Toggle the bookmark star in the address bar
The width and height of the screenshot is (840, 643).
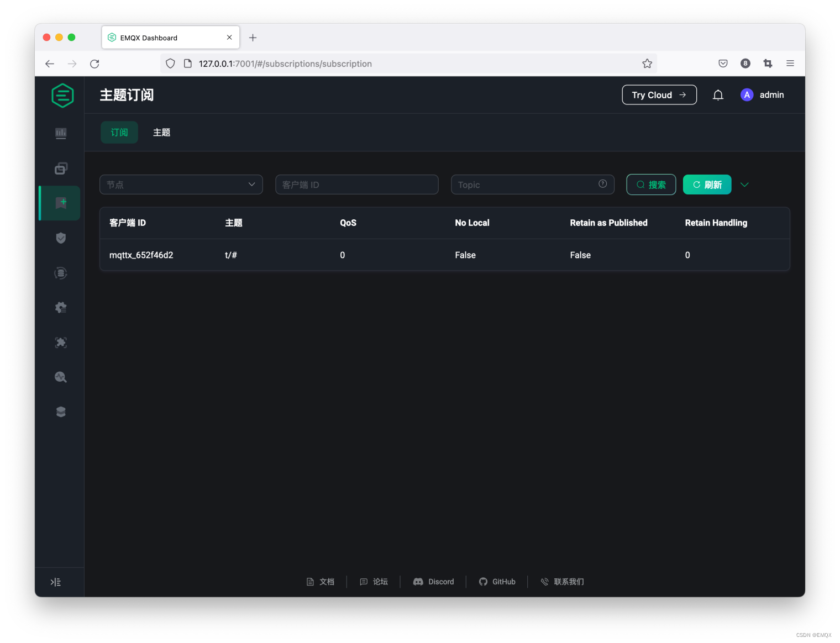point(647,64)
